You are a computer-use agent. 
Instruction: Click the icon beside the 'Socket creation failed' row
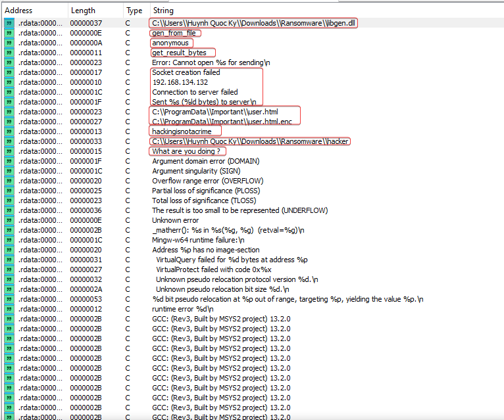pos(9,72)
